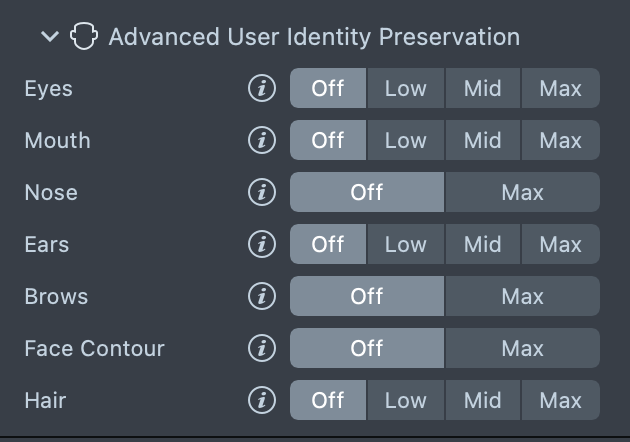Show info for the Ears setting
The image size is (630, 442).
pyautogui.click(x=261, y=244)
